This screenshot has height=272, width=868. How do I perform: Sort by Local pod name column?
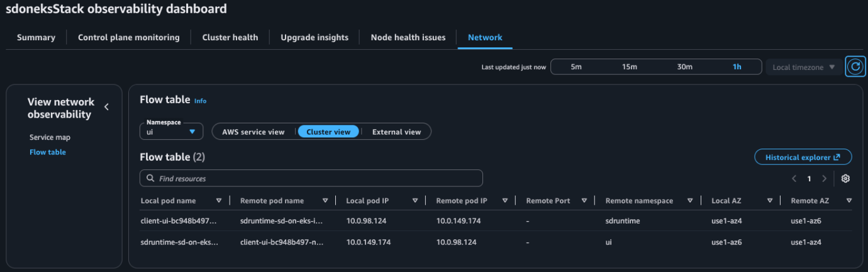point(219,201)
